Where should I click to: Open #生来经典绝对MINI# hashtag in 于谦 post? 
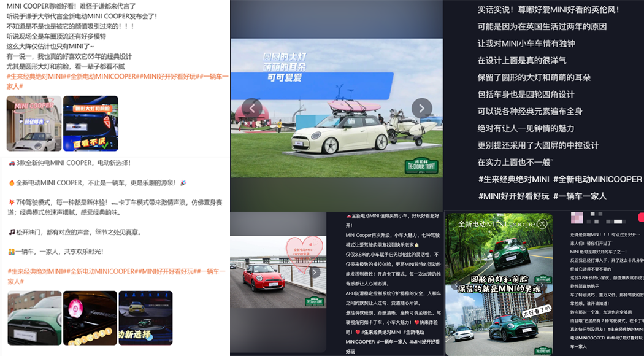[x=36, y=77]
